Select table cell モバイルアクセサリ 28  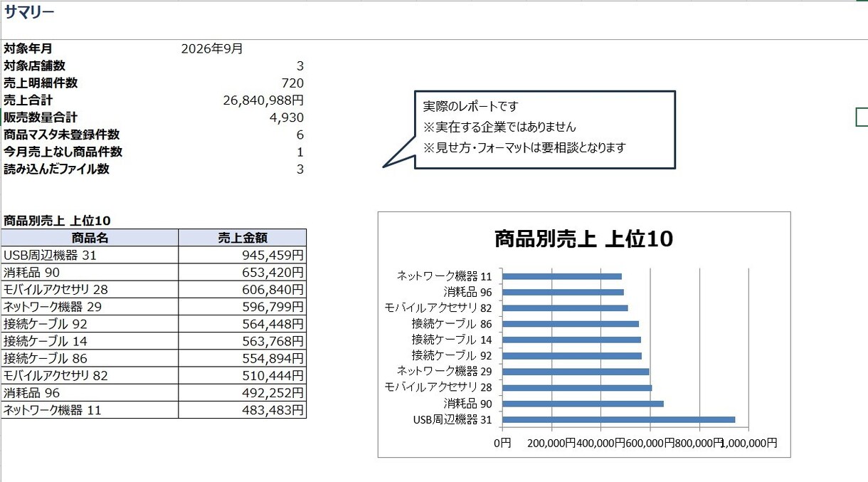(90, 289)
